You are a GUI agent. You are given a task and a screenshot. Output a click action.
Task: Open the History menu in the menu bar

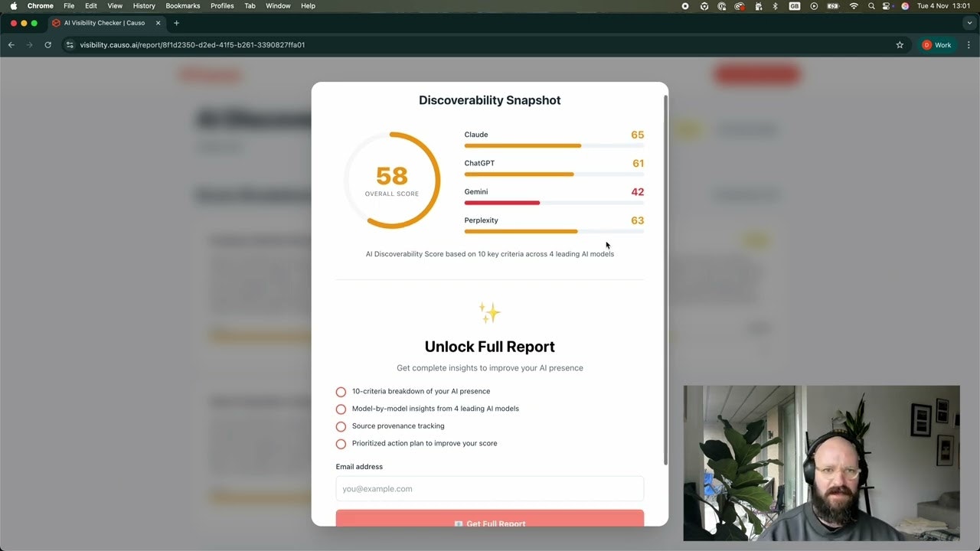[x=143, y=5]
